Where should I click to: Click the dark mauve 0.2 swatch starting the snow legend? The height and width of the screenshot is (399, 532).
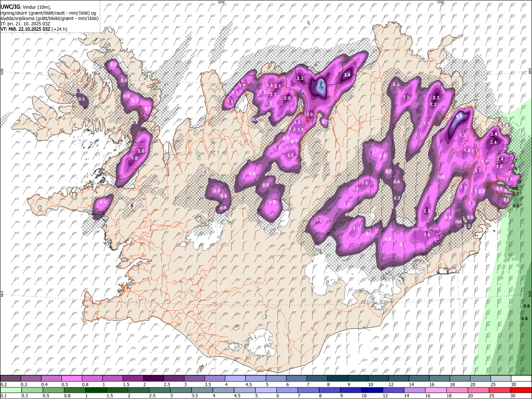[x=10, y=378]
